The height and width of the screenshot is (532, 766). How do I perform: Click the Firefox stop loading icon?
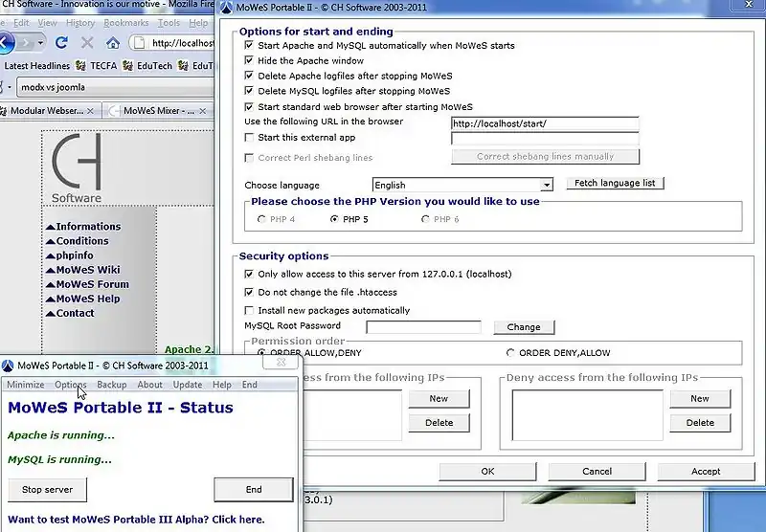click(x=87, y=43)
